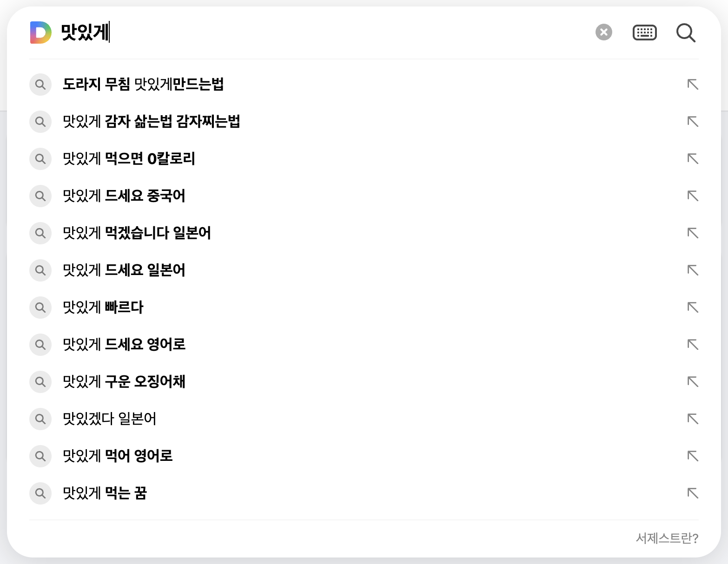Click the Daum logo icon
The height and width of the screenshot is (564, 728).
tap(40, 33)
